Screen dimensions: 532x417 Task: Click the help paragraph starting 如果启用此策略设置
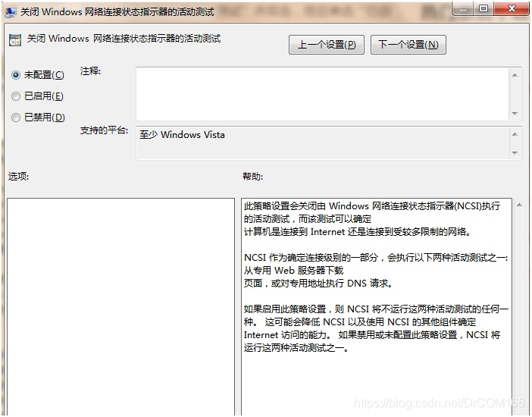tap(376, 328)
